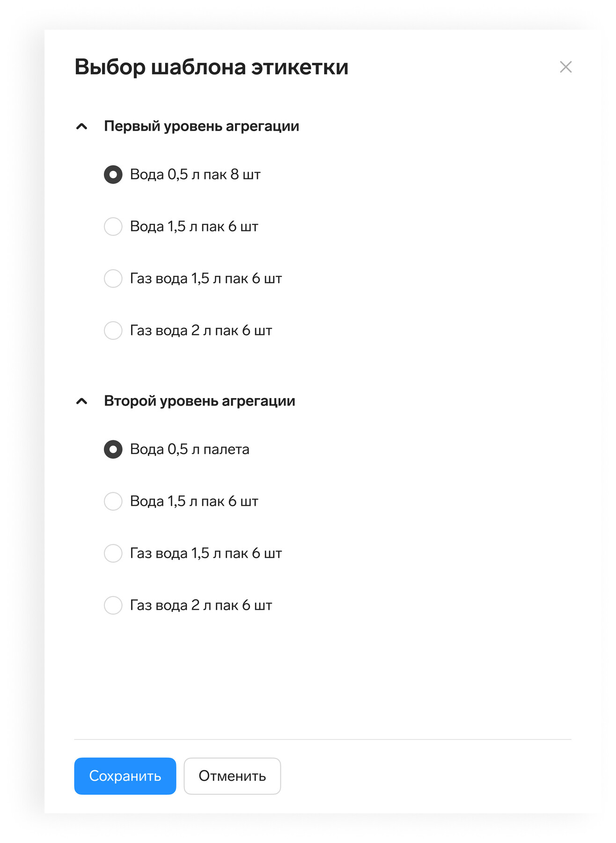The width and height of the screenshot is (616, 843).
Task: Collapse the Первый уровень агрегации chevron
Action: tap(81, 126)
